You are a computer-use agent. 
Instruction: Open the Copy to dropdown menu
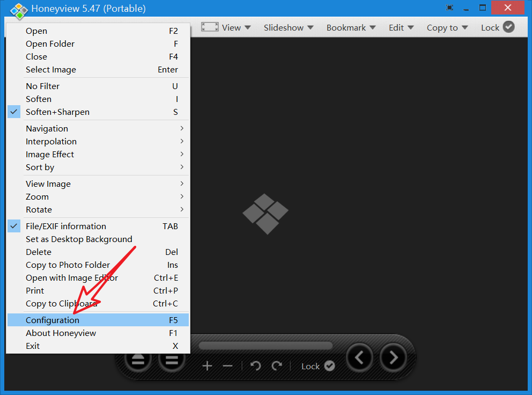447,27
